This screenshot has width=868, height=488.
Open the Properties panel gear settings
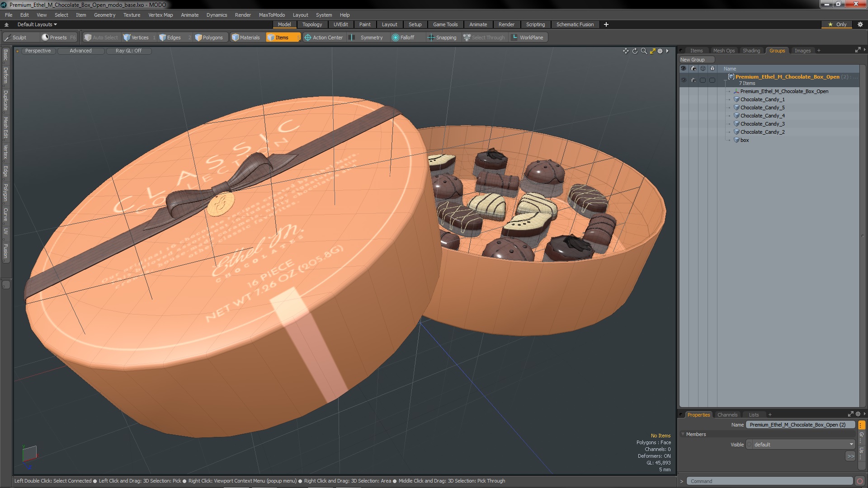[x=858, y=414]
